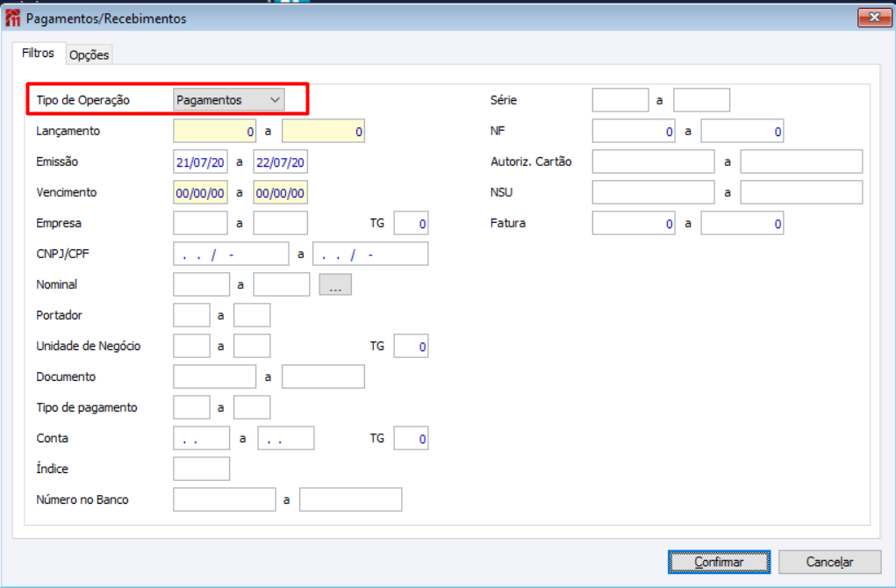Click the Vencimento start date field
Image resolution: width=896 pixels, height=588 pixels.
click(x=200, y=192)
